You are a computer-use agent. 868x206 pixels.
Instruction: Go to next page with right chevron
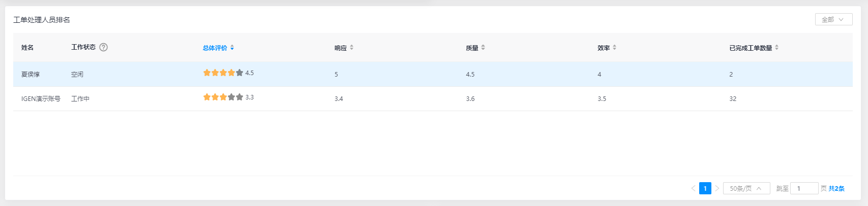point(717,188)
